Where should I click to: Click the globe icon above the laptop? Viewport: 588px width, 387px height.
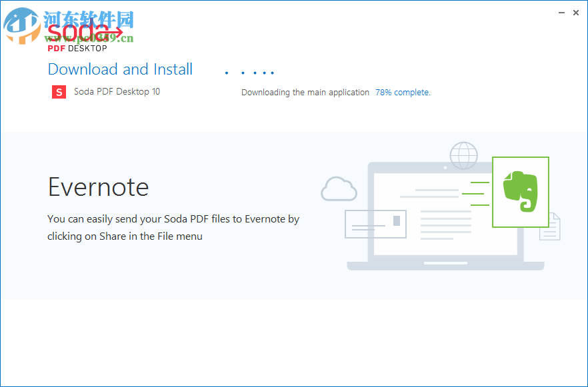click(464, 155)
